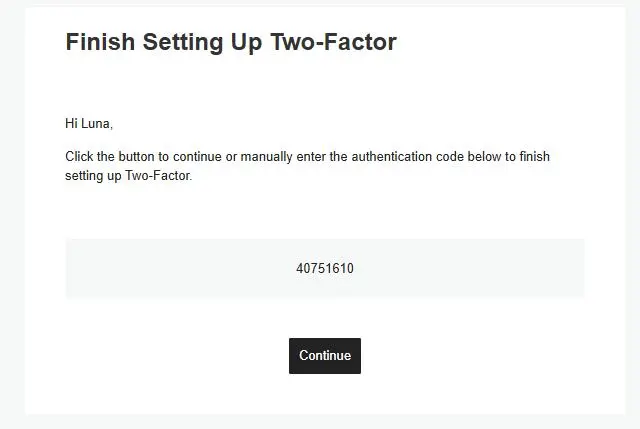Viewport: 640px width, 429px height.
Task: Click the word Hi in the greeting
Action: click(71, 123)
